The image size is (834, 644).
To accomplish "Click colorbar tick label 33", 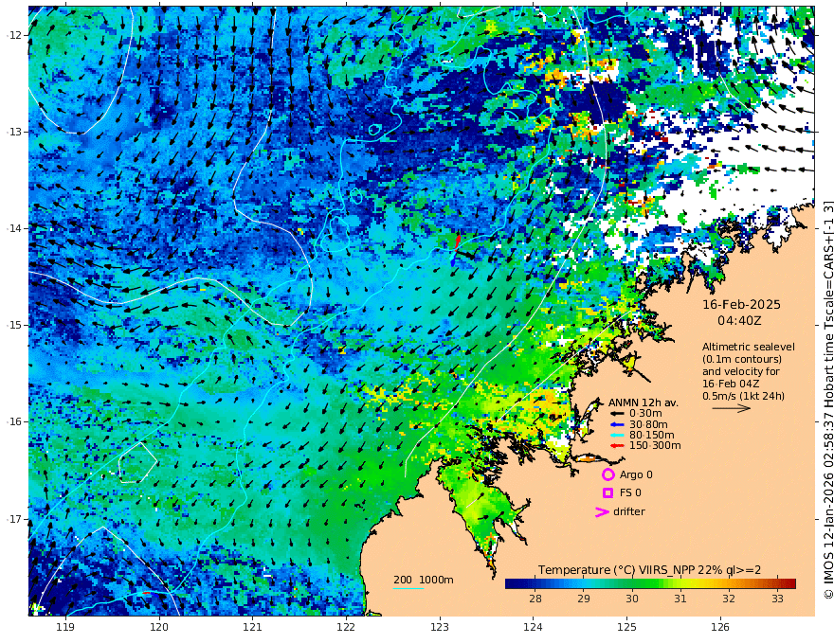I will pos(778,599).
